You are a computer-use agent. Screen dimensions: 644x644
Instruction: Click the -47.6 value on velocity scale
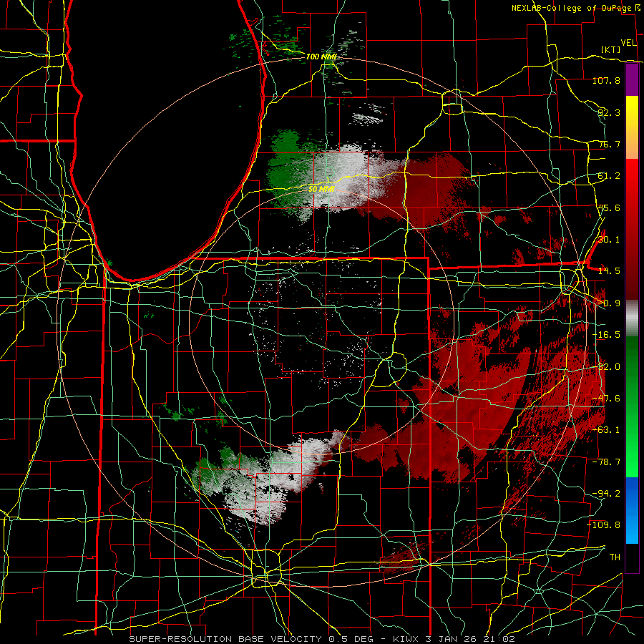click(606, 399)
